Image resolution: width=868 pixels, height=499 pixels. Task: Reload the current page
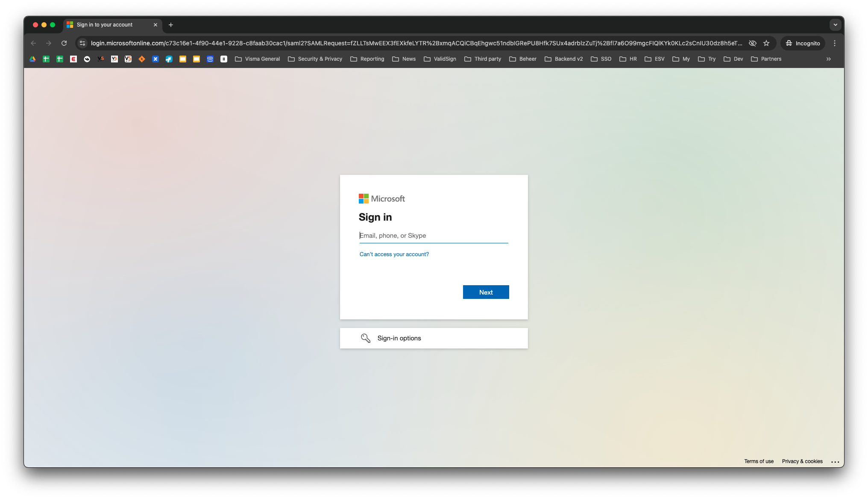pyautogui.click(x=64, y=43)
